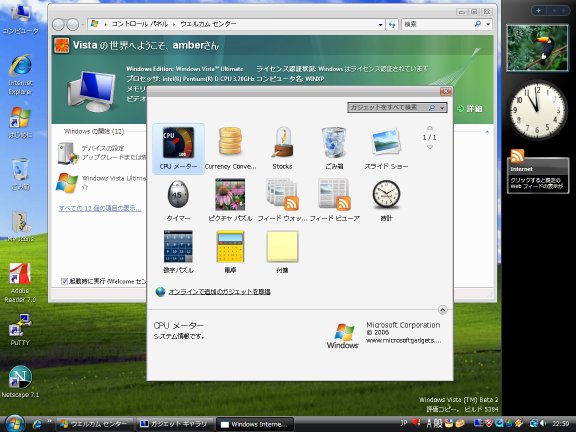Click the Welcome Center breadcrumb
576x432 pixels.
208,24
